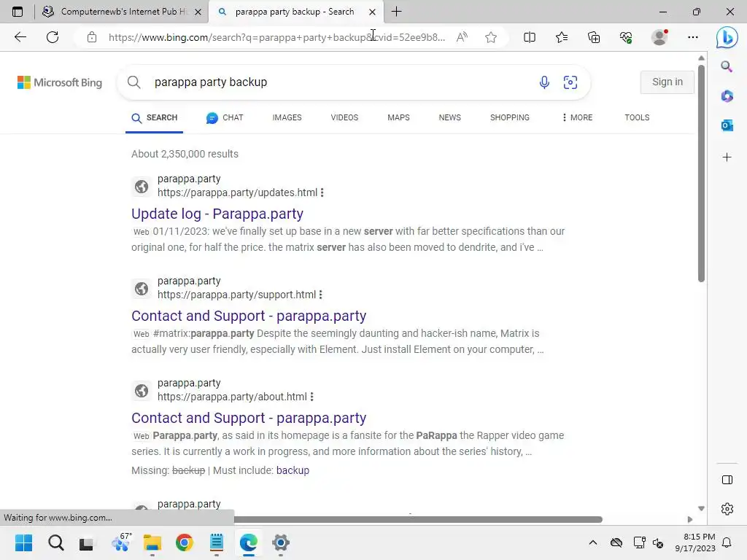Open the Bing Chat sidebar button

tap(727, 37)
